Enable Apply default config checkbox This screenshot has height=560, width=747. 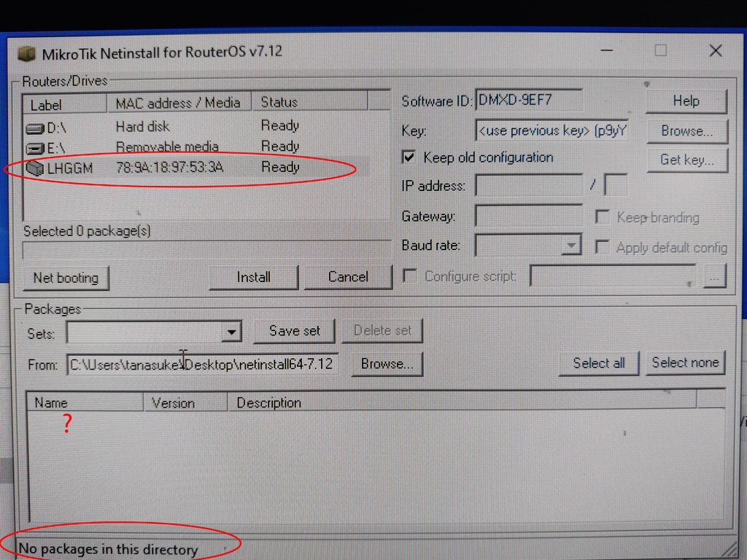pyautogui.click(x=602, y=246)
